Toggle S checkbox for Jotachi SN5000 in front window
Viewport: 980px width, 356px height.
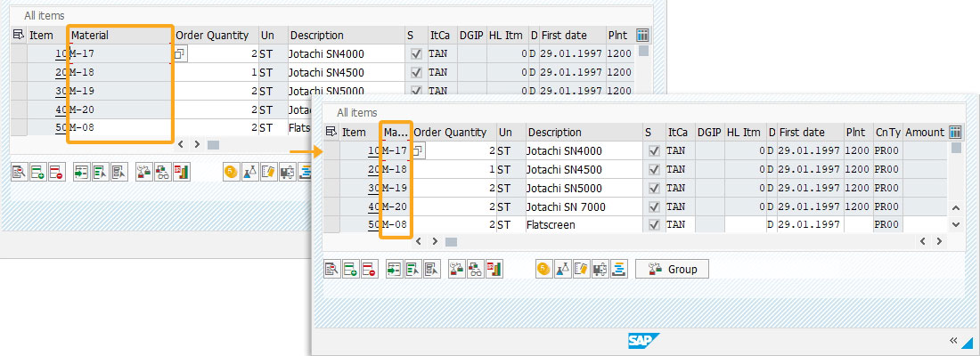coord(655,188)
